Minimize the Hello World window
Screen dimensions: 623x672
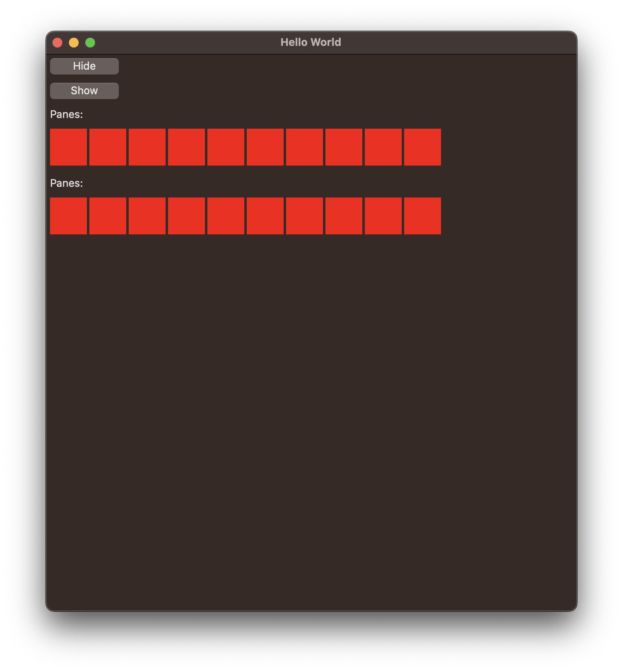(74, 43)
